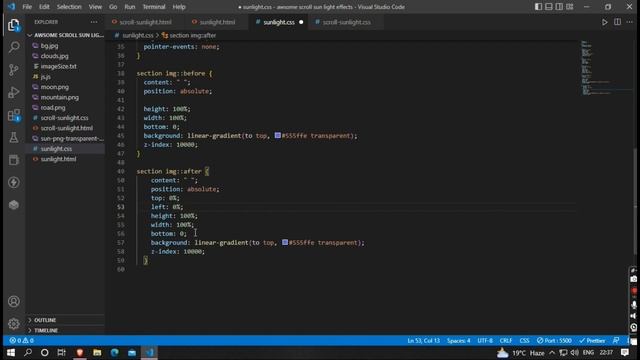Click the Prettier status bar item
The image size is (640, 360).
click(592, 340)
